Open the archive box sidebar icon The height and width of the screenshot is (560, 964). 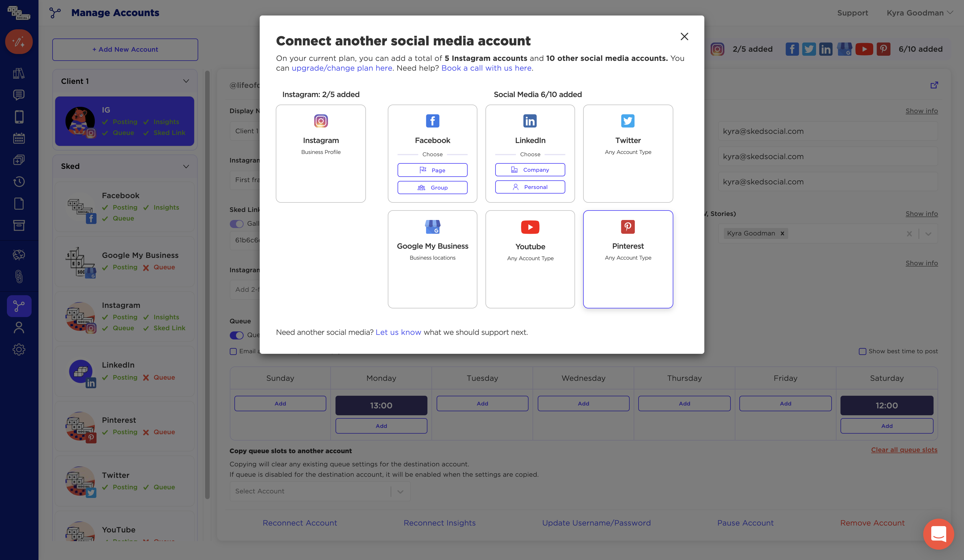pyautogui.click(x=19, y=225)
